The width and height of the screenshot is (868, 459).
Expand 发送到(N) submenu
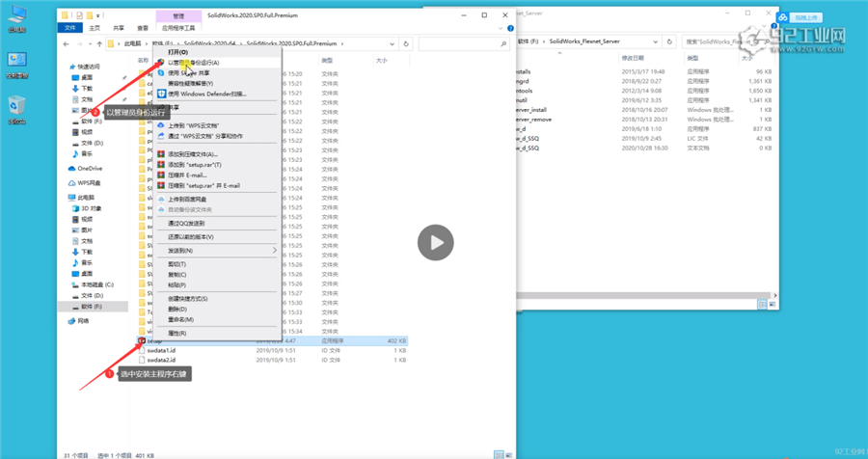point(216,251)
